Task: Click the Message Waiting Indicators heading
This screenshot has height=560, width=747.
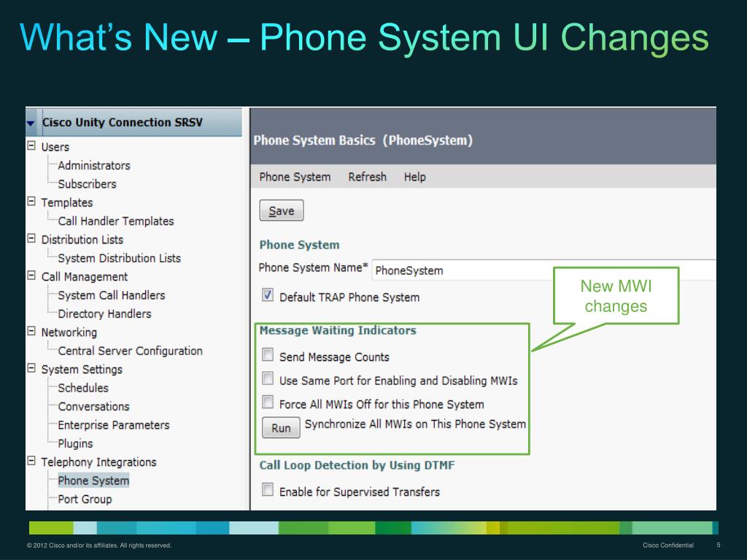Action: click(338, 330)
